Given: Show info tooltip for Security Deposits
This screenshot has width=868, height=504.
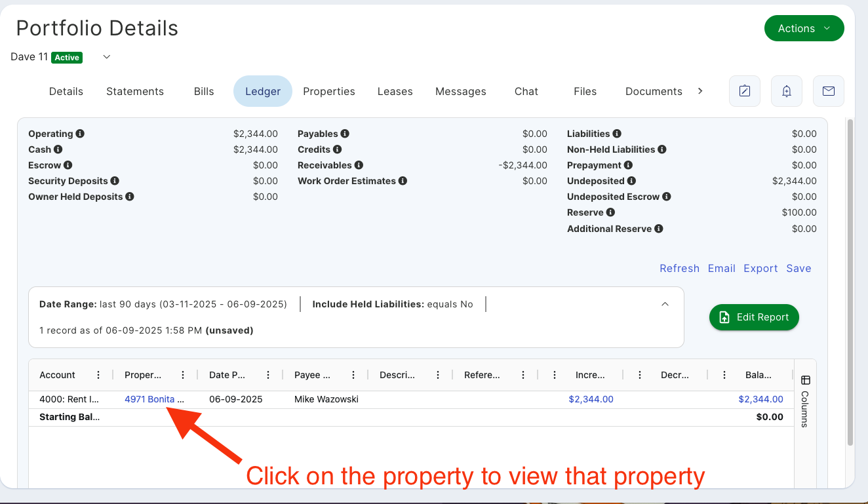Looking at the screenshot, I should point(115,181).
